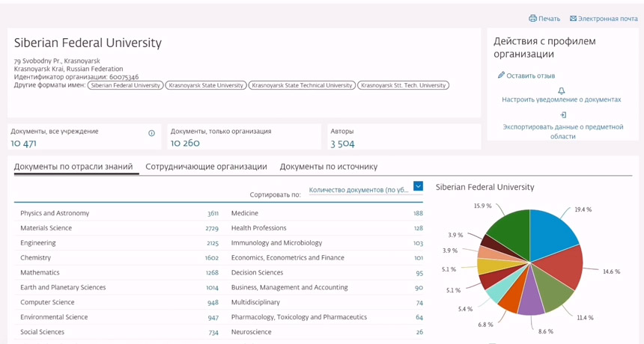Click Оставить отзыв link
Image resolution: width=644 pixels, height=344 pixels.
[531, 76]
